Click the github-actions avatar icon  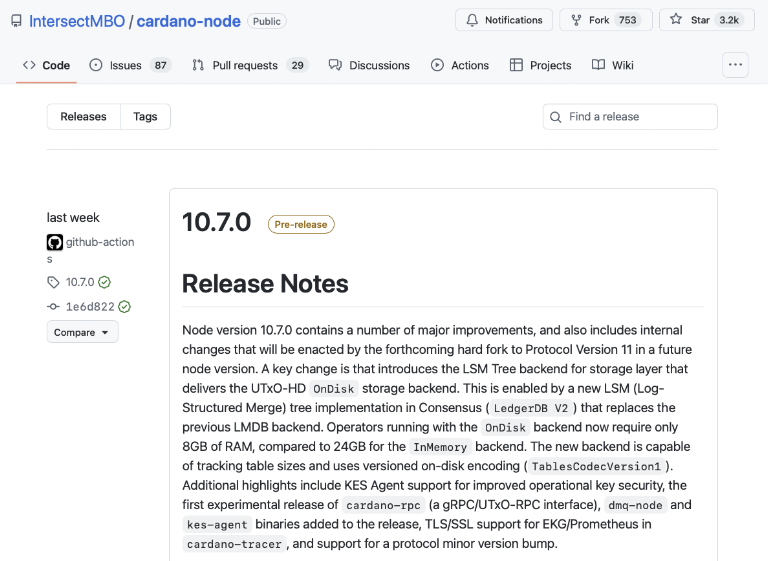point(55,242)
